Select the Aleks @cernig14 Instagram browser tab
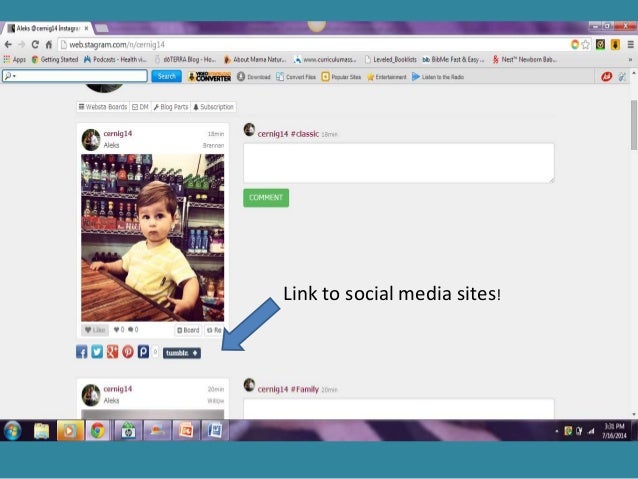This screenshot has height=479, width=638. click(48, 28)
